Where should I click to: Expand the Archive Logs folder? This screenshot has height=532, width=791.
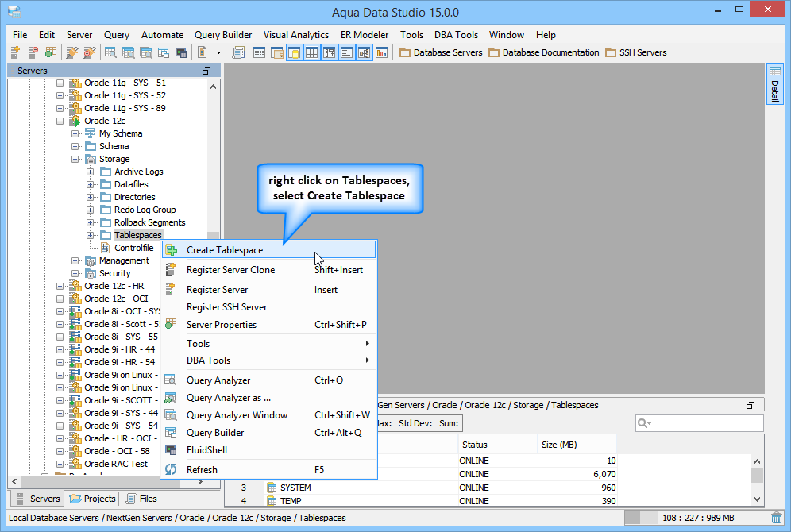[x=90, y=172]
